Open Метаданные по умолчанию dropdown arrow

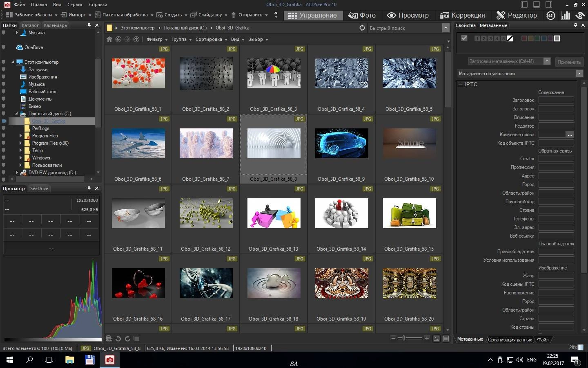pyautogui.click(x=579, y=74)
